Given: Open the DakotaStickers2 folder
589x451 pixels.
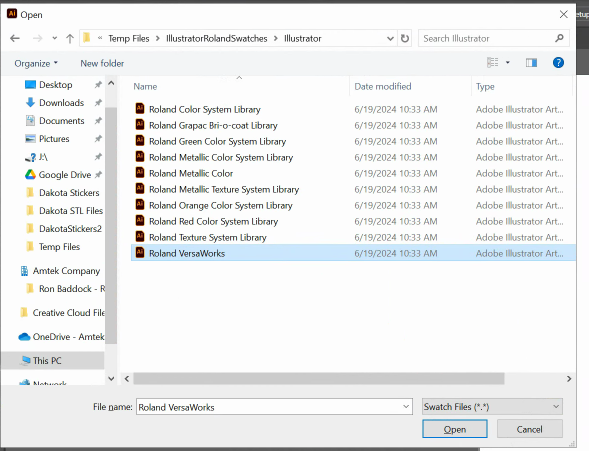Looking at the screenshot, I should point(70,229).
